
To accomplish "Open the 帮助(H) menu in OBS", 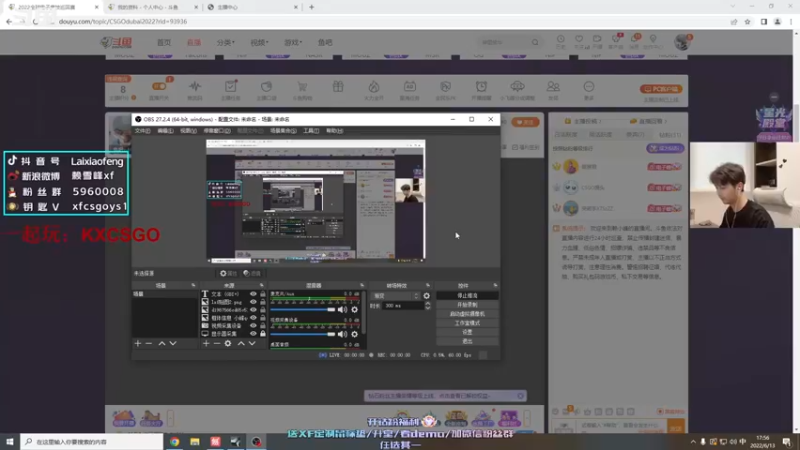I will click(x=335, y=131).
